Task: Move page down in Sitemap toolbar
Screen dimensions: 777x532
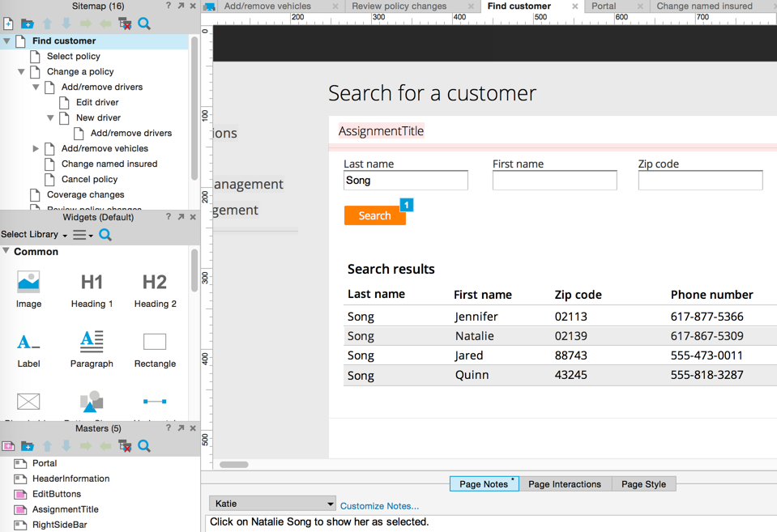Action: pyautogui.click(x=66, y=23)
